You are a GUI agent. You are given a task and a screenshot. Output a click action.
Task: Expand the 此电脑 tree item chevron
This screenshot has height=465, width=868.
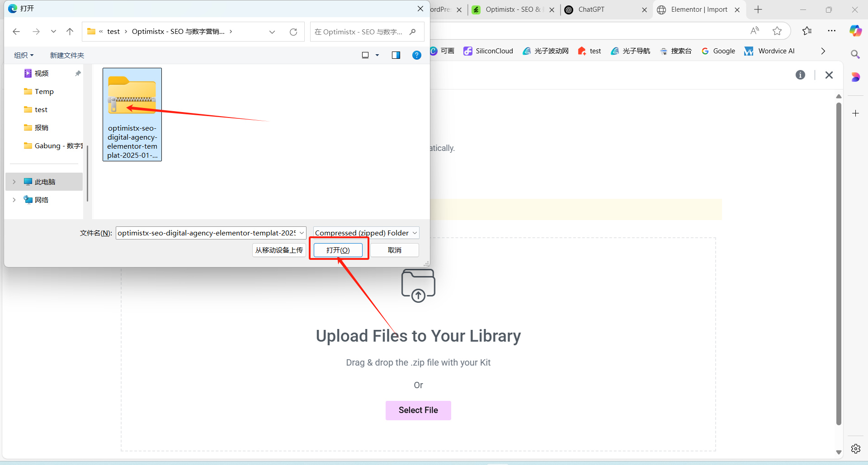pyautogui.click(x=14, y=181)
